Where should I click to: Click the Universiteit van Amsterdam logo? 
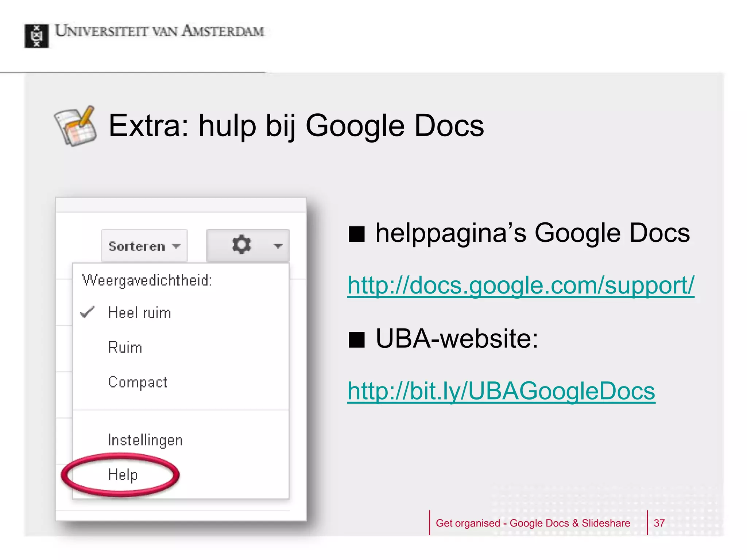pos(36,36)
